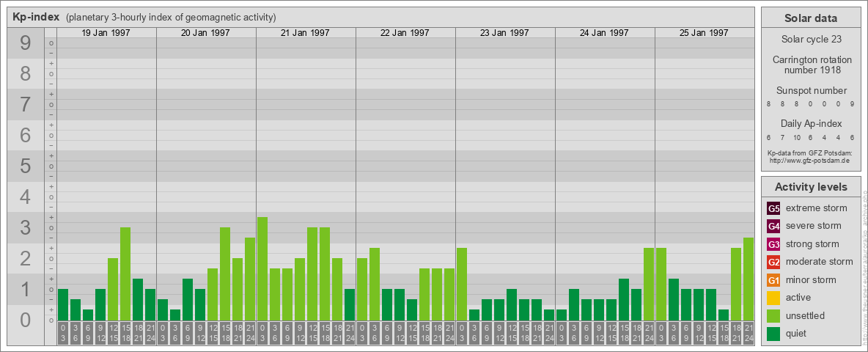Select the yellow active level swatch
The width and height of the screenshot is (868, 352).
774,298
